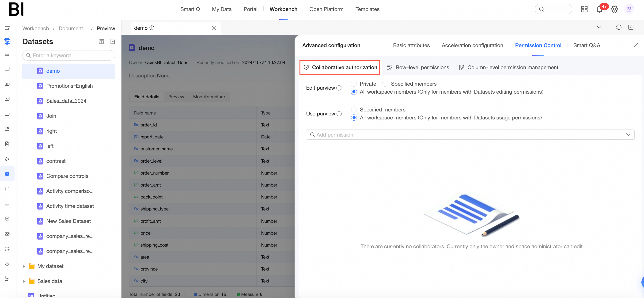Click the Enter a keyword search field
Screen dimensions: 644x298
[x=69, y=55]
